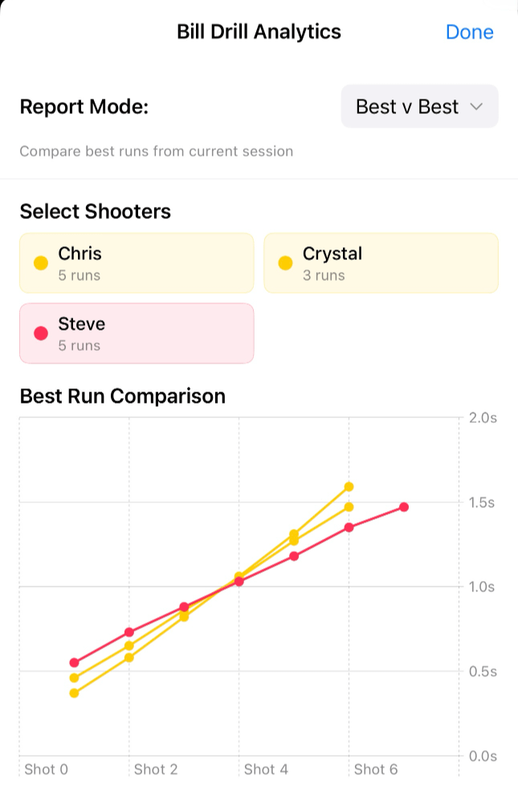
Task: Click the yellow dot beside Crystal
Action: pyautogui.click(x=284, y=263)
